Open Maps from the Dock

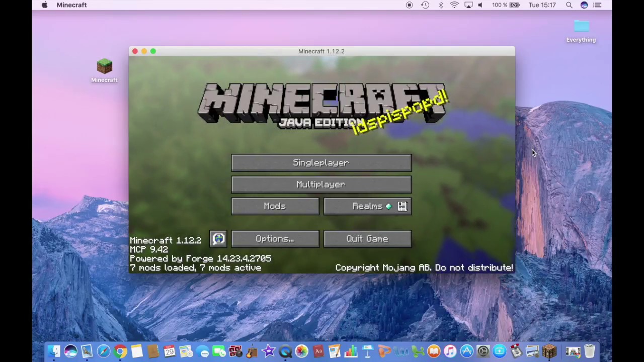coord(186,351)
